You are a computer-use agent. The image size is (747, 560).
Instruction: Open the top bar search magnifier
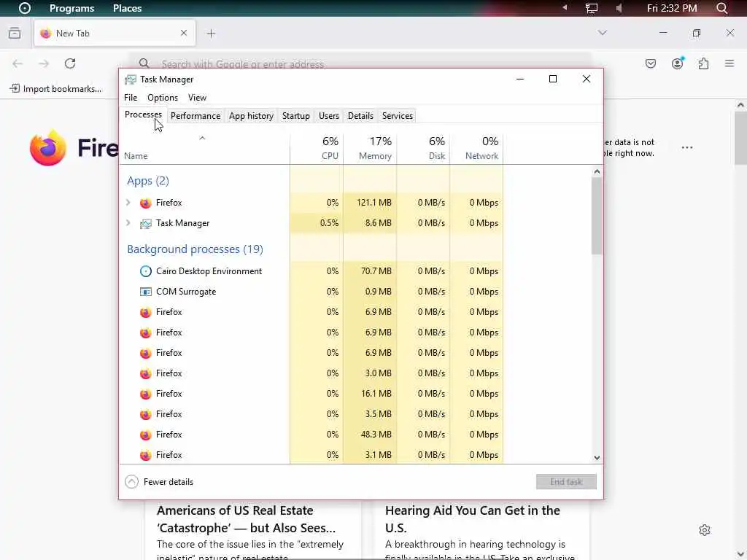pos(721,8)
